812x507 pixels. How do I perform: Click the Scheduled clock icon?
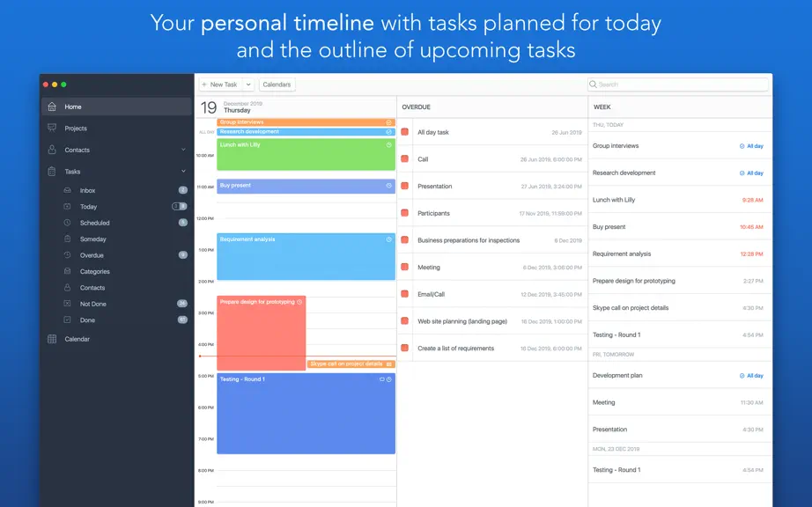tap(67, 223)
